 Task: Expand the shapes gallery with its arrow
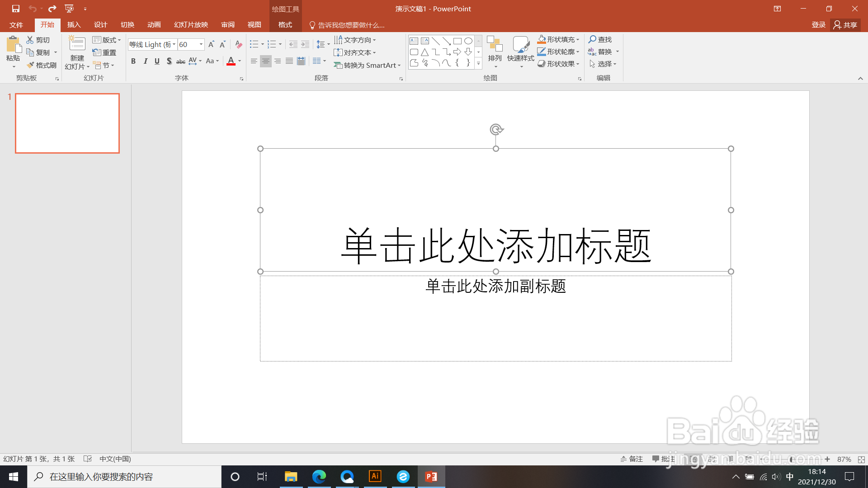[478, 64]
